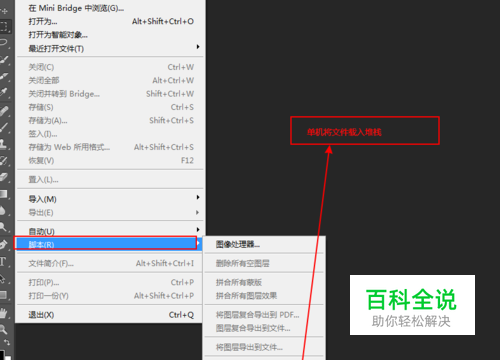Image resolution: width=500 pixels, height=360 pixels.
Task: Select the Dodge tool
Action: pyautogui.click(x=4, y=227)
